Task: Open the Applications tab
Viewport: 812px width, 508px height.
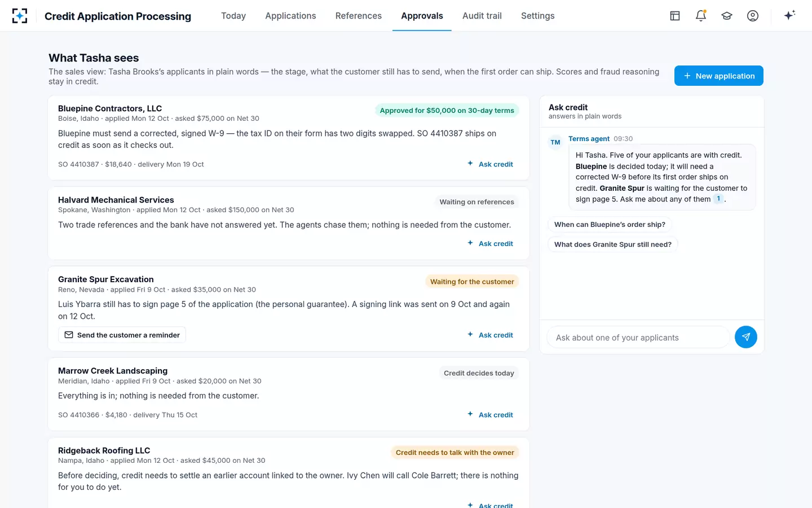Action: tap(290, 16)
